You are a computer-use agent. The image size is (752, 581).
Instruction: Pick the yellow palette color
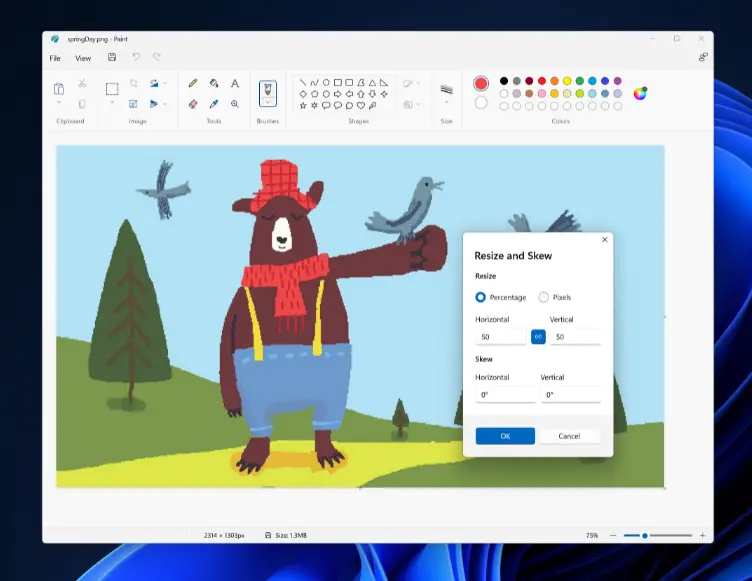tap(567, 81)
